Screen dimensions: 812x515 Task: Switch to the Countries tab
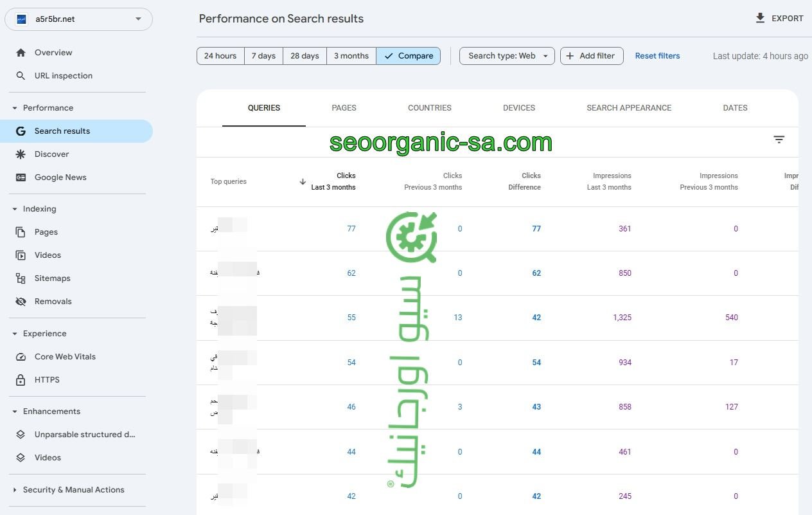[429, 108]
